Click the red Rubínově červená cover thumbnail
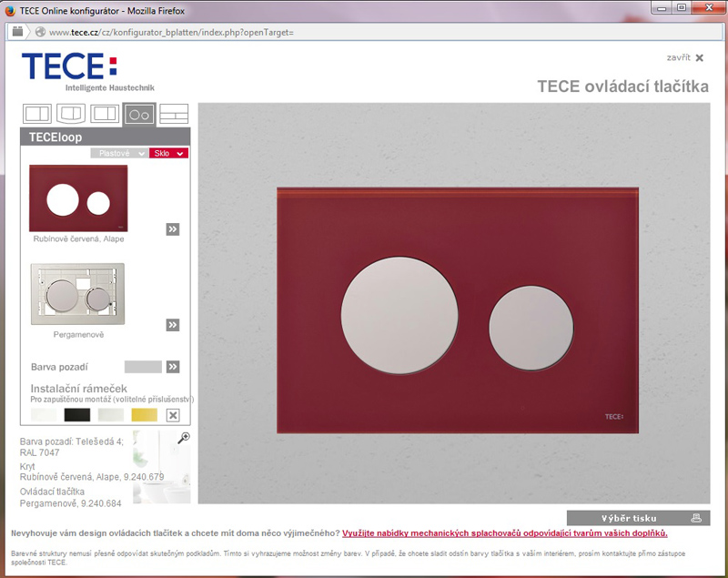Screen dimensions: 728x578 (x=78, y=198)
